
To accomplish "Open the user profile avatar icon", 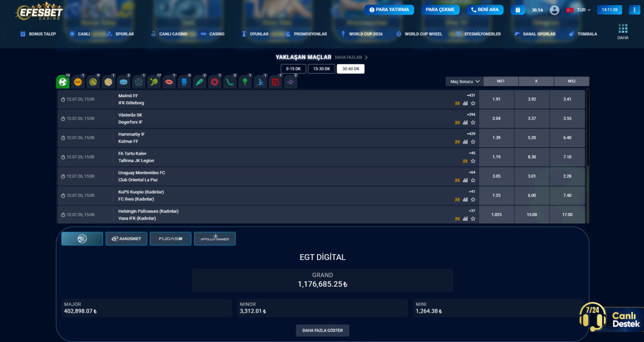I will tap(554, 10).
